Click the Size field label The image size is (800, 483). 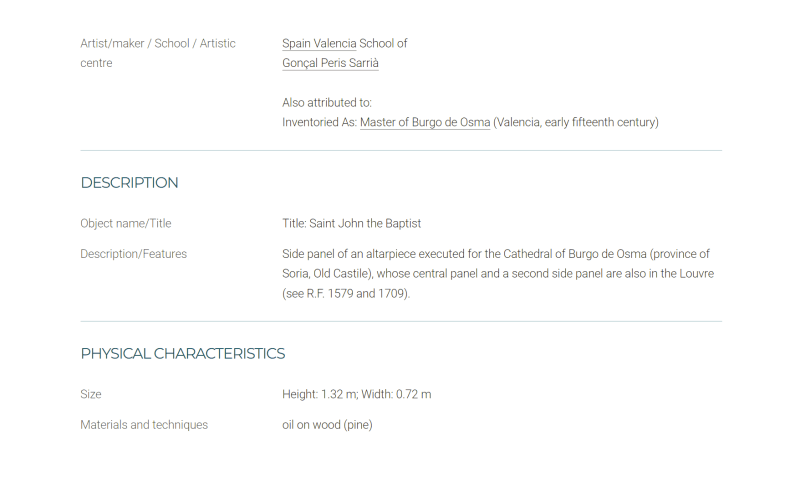tap(91, 394)
